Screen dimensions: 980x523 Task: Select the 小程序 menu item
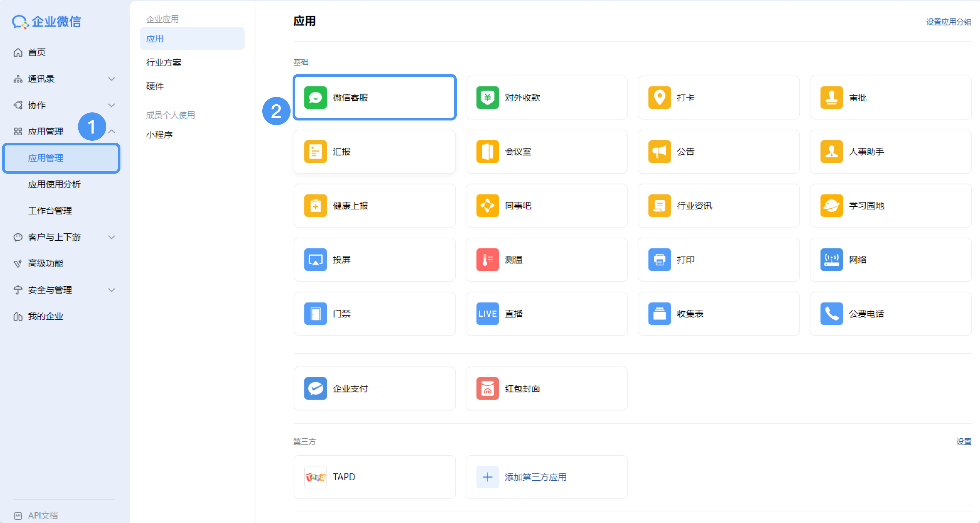click(159, 135)
